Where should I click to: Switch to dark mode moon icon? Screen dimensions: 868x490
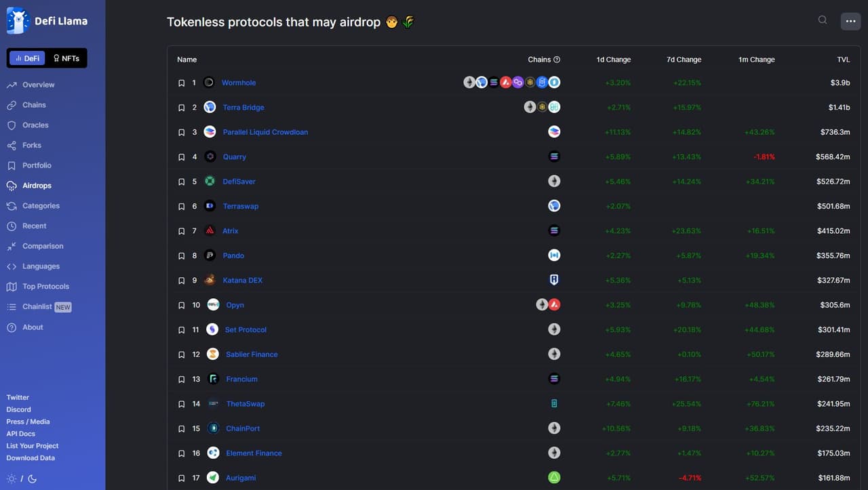tap(33, 478)
